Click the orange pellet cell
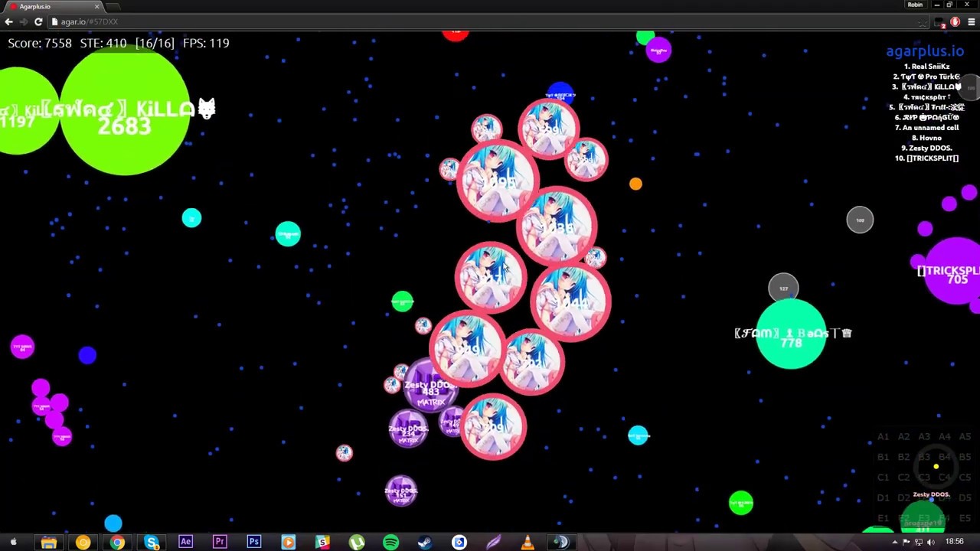Image resolution: width=980 pixels, height=551 pixels. point(635,184)
